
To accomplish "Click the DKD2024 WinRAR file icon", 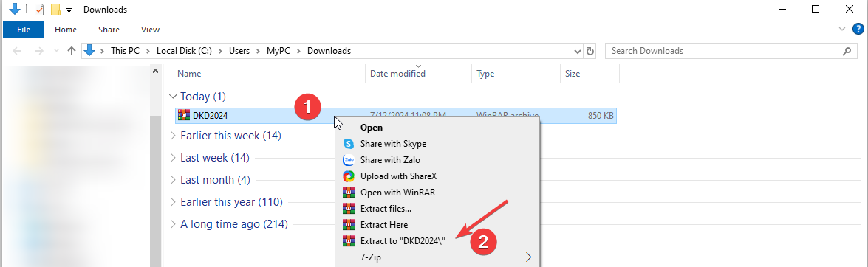I will click(x=184, y=115).
